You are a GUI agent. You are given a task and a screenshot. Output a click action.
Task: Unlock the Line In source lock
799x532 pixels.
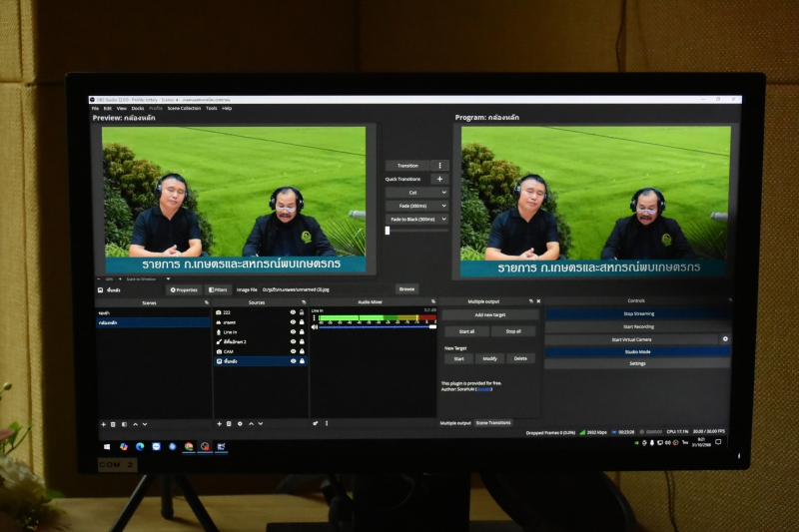click(x=302, y=331)
